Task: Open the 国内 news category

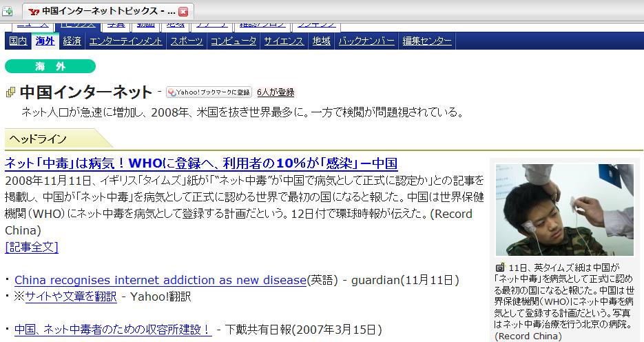Action: 18,41
